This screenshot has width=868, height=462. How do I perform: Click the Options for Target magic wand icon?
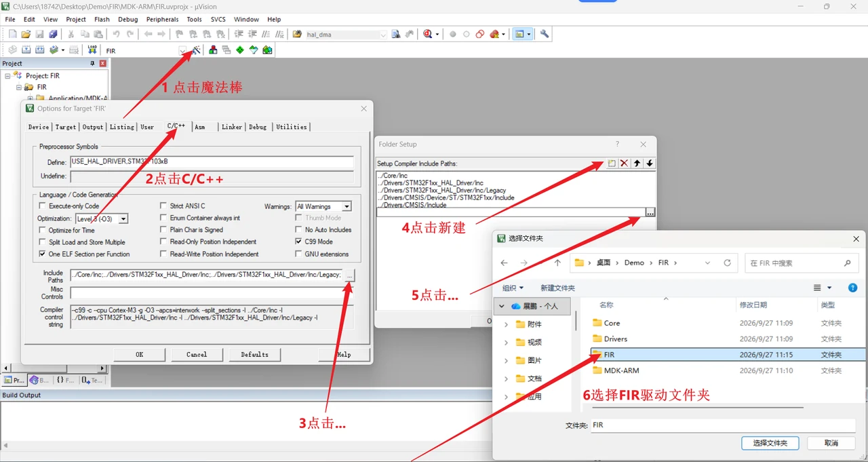pyautogui.click(x=197, y=50)
